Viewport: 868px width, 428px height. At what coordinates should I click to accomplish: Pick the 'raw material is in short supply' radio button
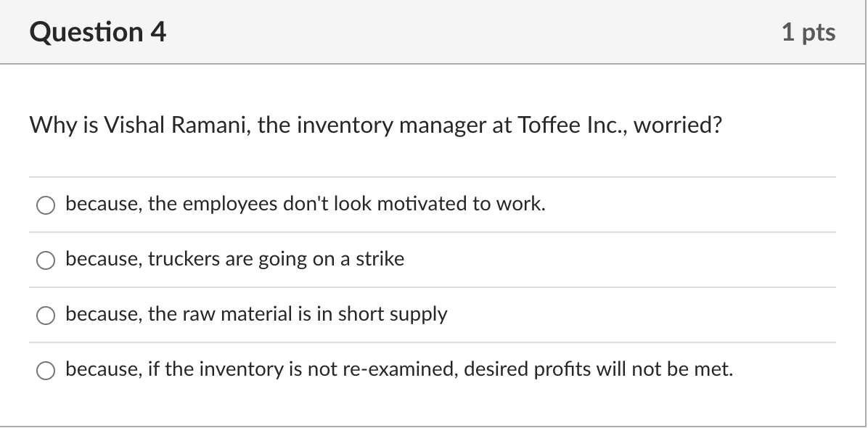point(46,316)
